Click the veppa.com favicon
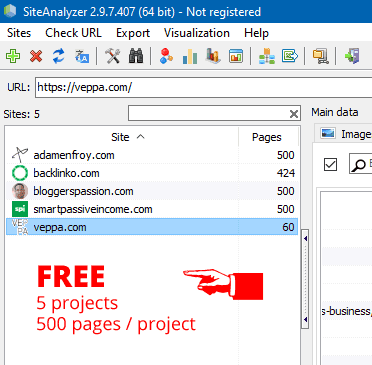Image resolution: width=372 pixels, height=365 pixels. (20, 227)
